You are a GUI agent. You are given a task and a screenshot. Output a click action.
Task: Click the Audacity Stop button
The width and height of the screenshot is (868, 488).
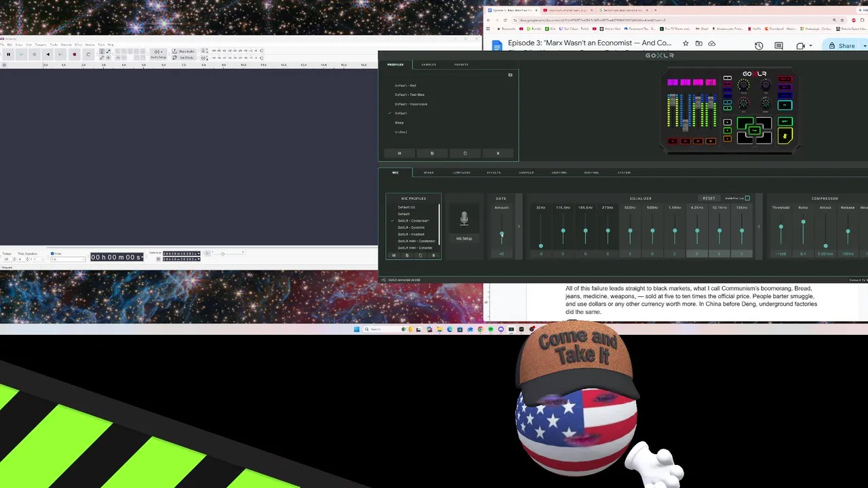point(34,54)
